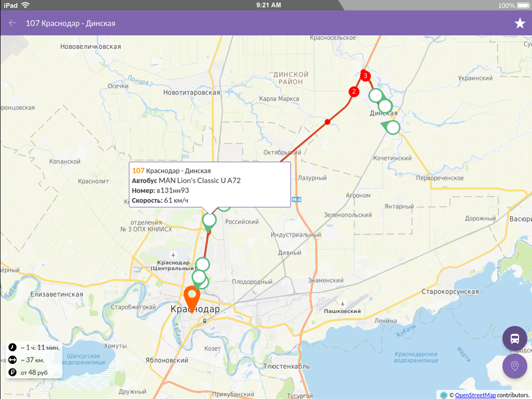Tap the back arrow in header
This screenshot has width=532, height=399.
click(12, 23)
